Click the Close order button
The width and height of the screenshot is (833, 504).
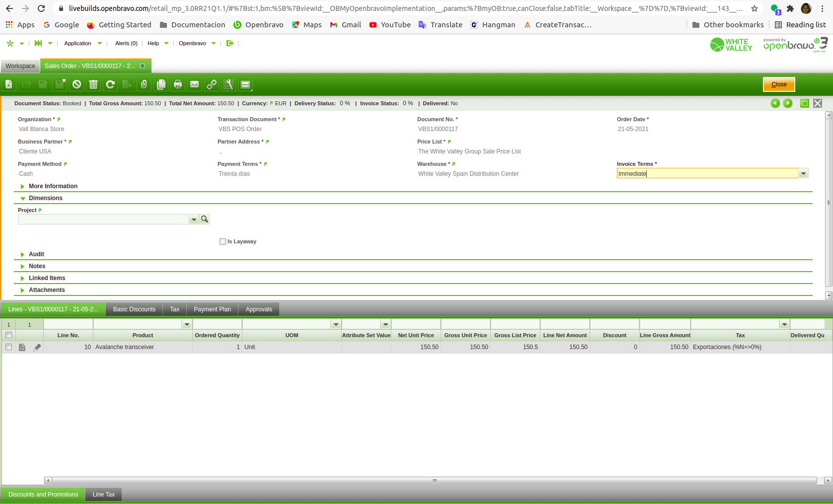(779, 84)
